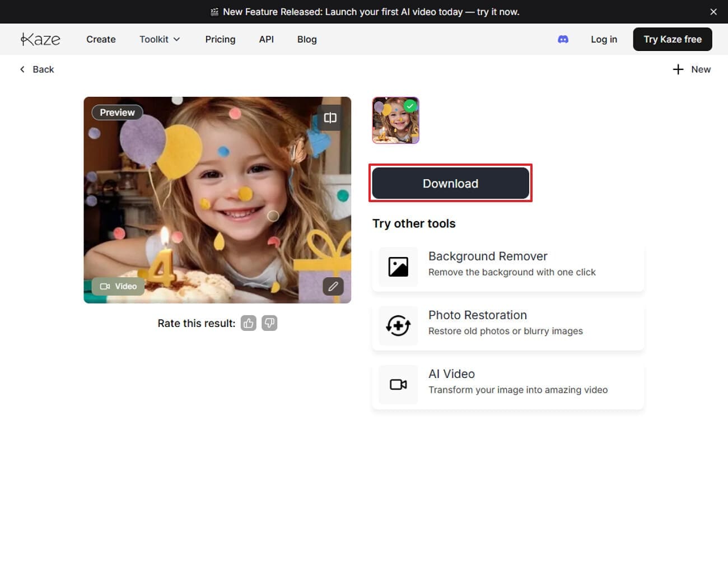Toggle the before/after compare view icon
The width and height of the screenshot is (728, 565).
(x=330, y=118)
